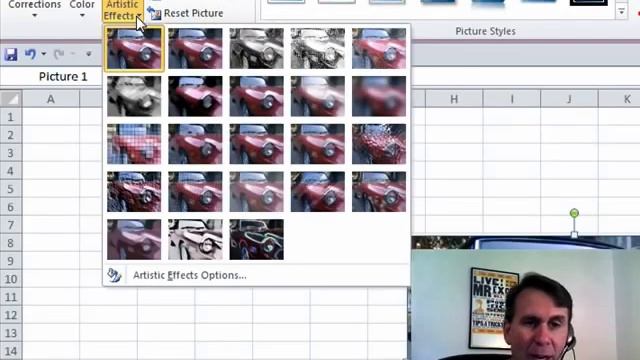Apply the Chalk Sketch gray effect thumbnail
640x360 pixels.
pos(134,96)
